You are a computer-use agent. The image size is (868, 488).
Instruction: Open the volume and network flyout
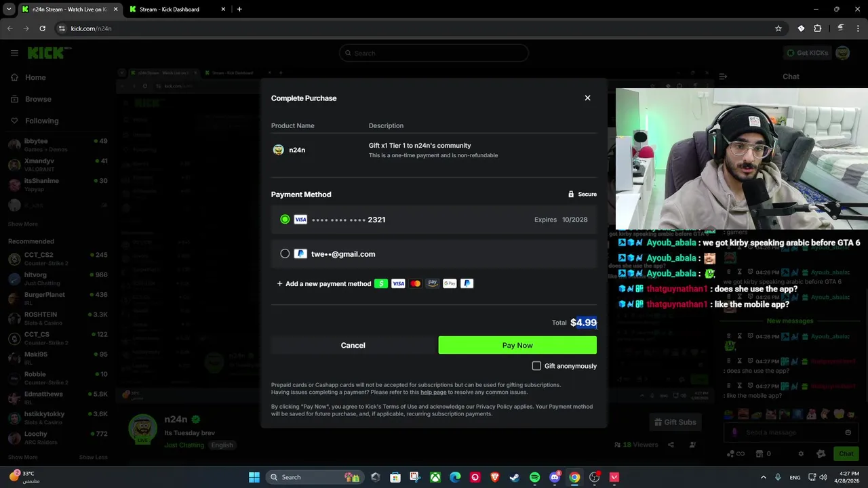[817, 477]
